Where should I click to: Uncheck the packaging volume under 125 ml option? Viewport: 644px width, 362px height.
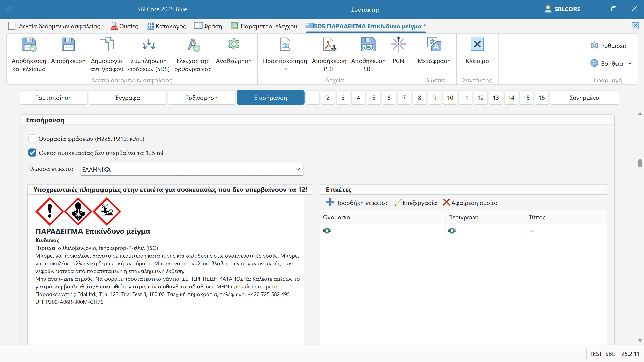pyautogui.click(x=32, y=153)
